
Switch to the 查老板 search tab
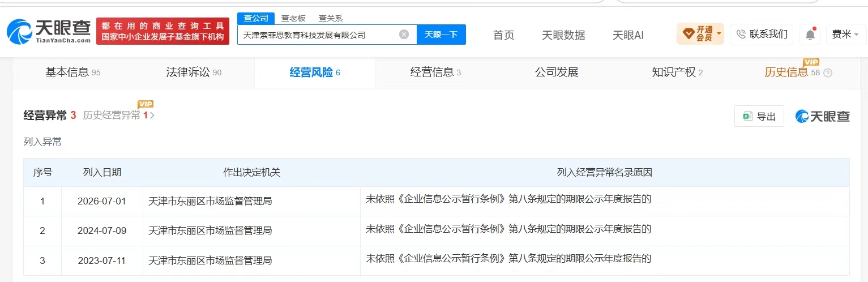(x=293, y=18)
